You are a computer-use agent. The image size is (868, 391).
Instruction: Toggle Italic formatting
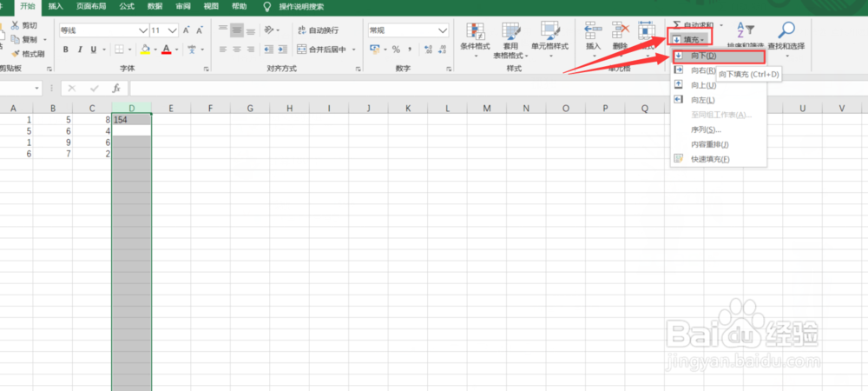80,50
